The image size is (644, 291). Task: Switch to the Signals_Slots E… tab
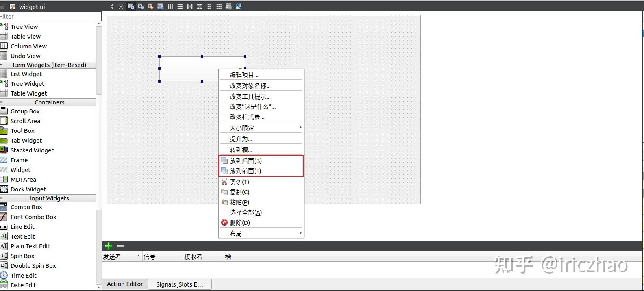coord(180,284)
